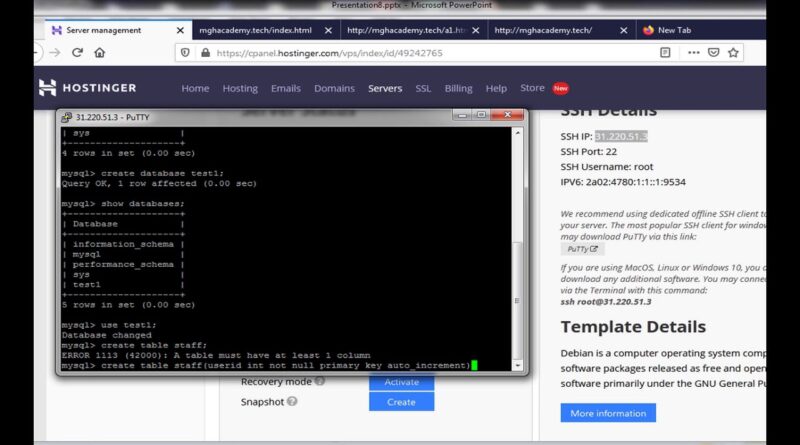Click the Template Details heading

[x=633, y=327]
